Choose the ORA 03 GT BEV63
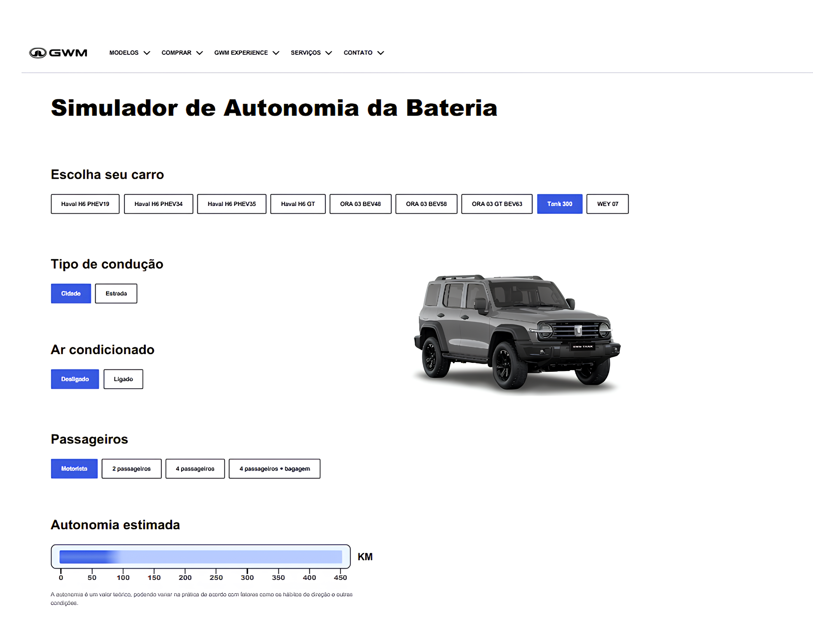The width and height of the screenshot is (813, 644). tap(496, 204)
